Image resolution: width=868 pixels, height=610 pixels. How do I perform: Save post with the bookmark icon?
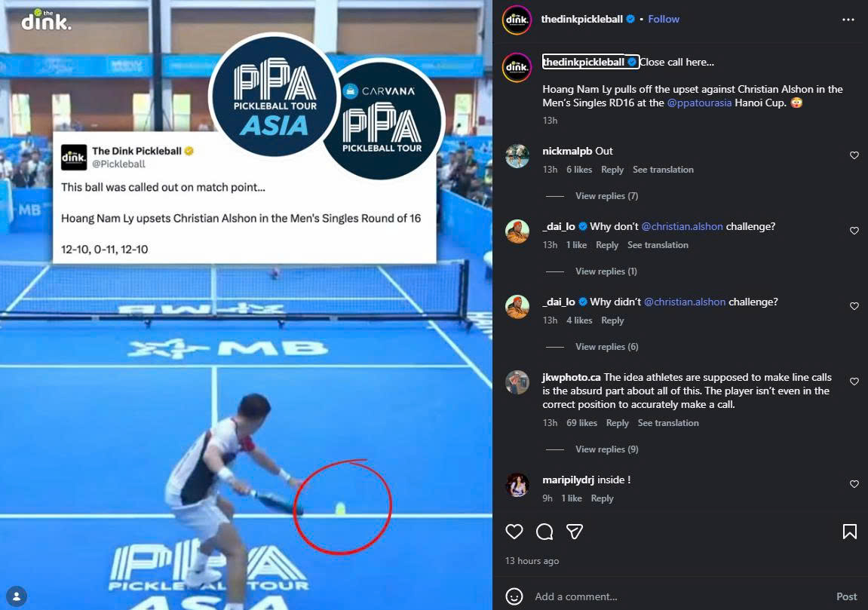(x=849, y=532)
